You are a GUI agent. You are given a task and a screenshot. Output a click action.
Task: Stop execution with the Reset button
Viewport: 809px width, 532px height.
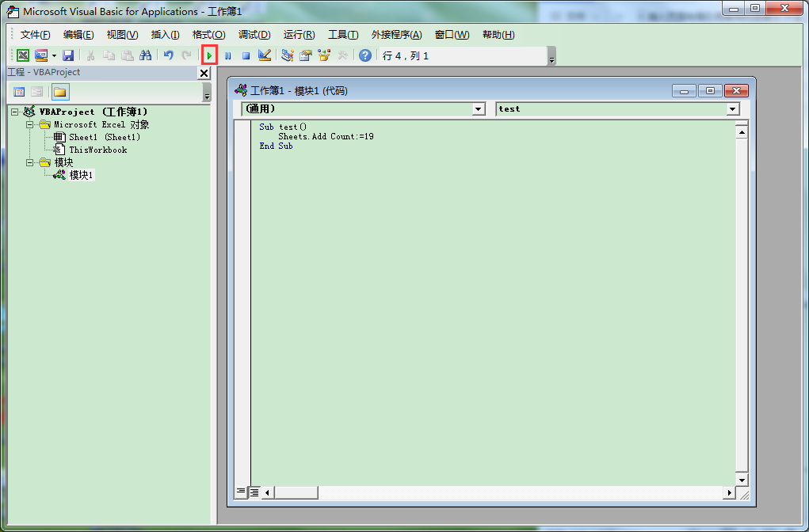tap(246, 55)
